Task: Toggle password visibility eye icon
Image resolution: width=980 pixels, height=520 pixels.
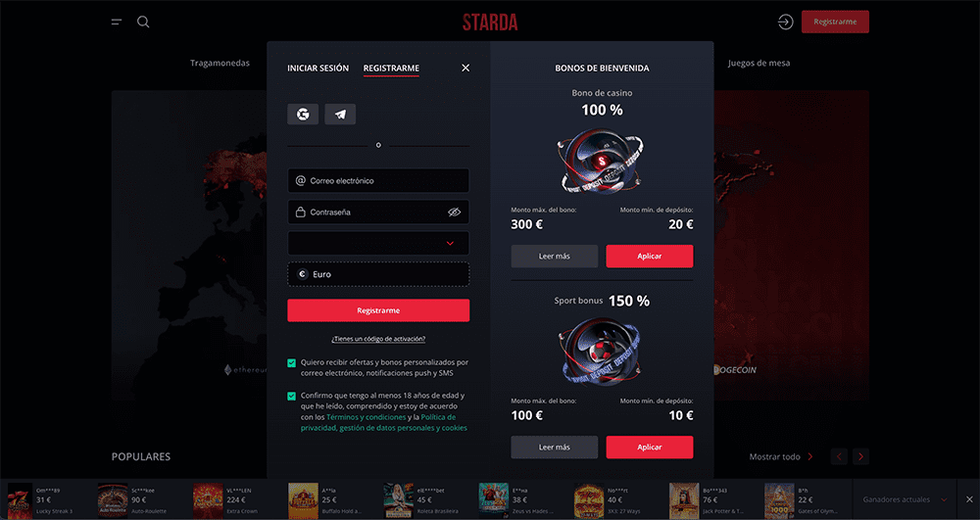Action: (x=455, y=213)
